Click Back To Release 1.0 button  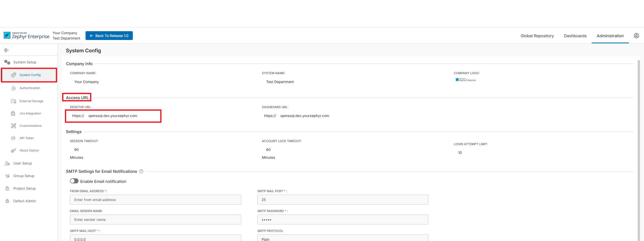tap(109, 36)
